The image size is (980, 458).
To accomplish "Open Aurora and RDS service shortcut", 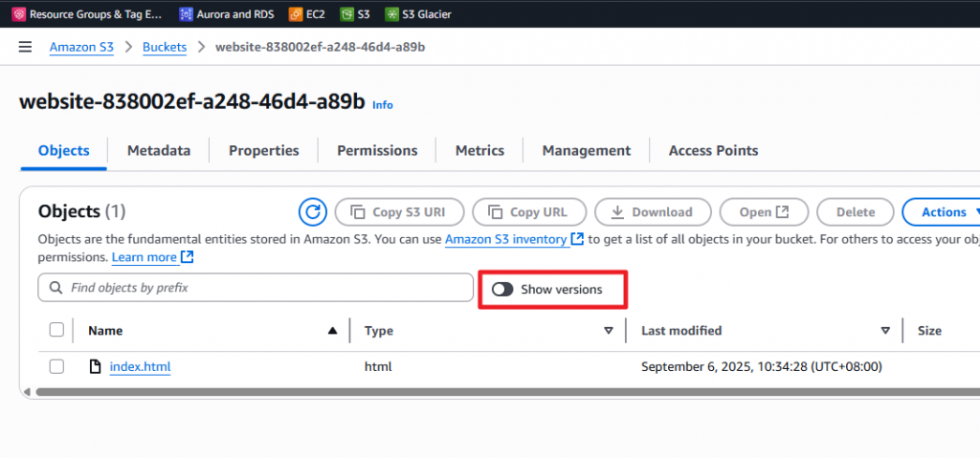I will click(226, 13).
